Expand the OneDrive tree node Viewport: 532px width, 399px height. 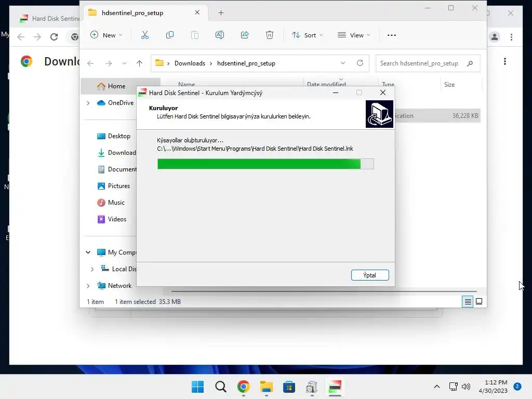[88, 103]
